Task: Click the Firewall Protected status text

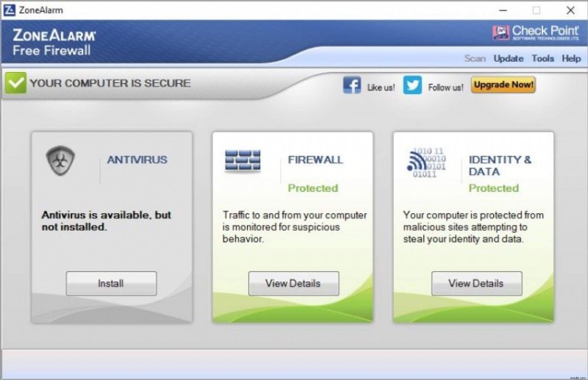Action: [x=313, y=188]
